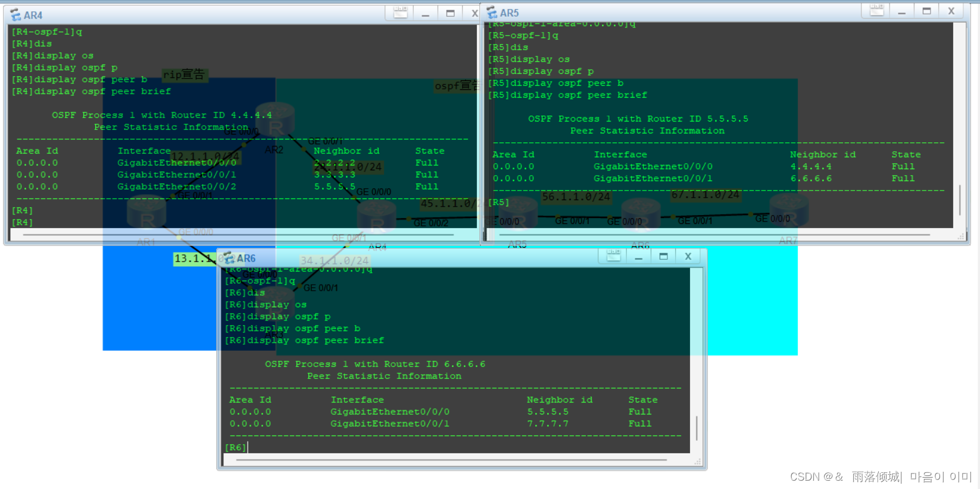Screen dimensions: 980x489
Task: Click 'Peer Statistic Information' heading in AR4
Action: pyautogui.click(x=171, y=127)
